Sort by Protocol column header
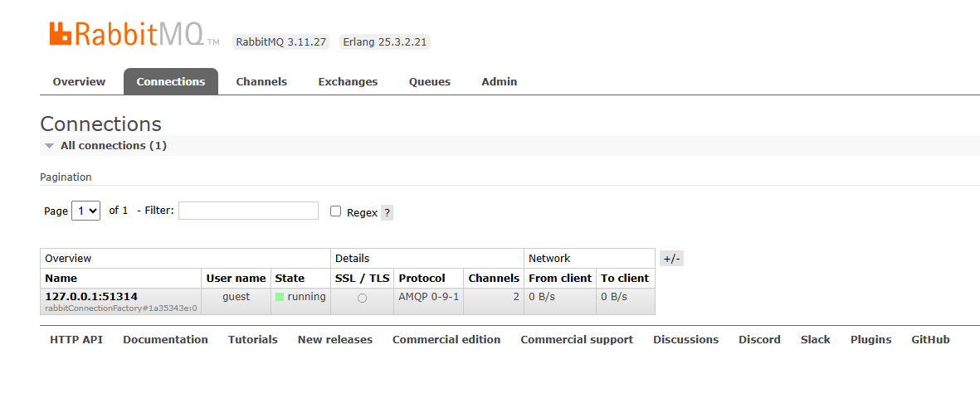This screenshot has width=980, height=403. pos(422,278)
